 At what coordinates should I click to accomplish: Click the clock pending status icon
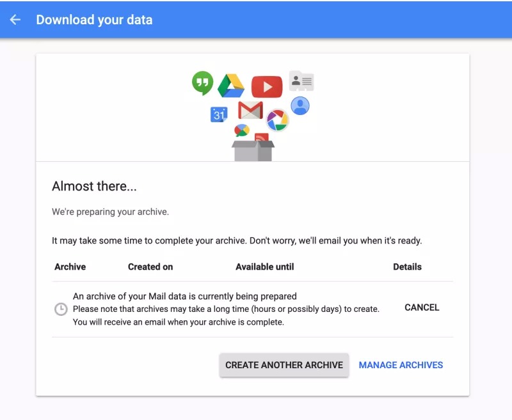point(61,309)
